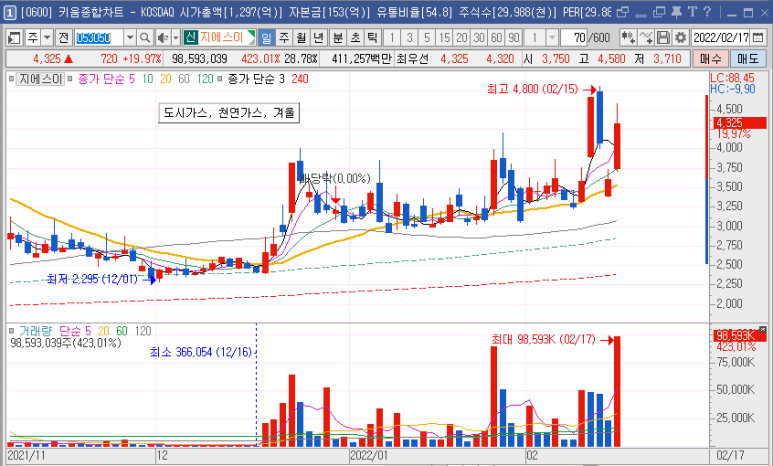Viewport: 773px width, 466px height.
Task: Click the 도시가스, 천연가스, 겨울 memo box
Action: pos(229,113)
